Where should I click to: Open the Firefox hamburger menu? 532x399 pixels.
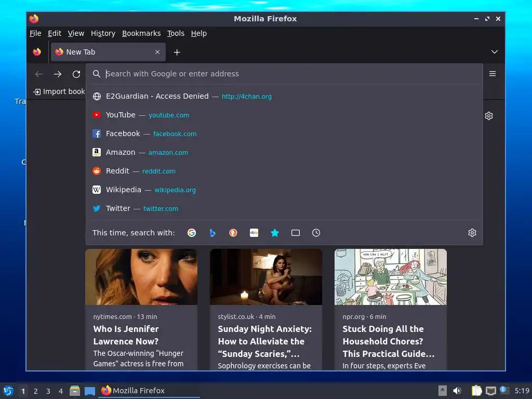(x=493, y=74)
